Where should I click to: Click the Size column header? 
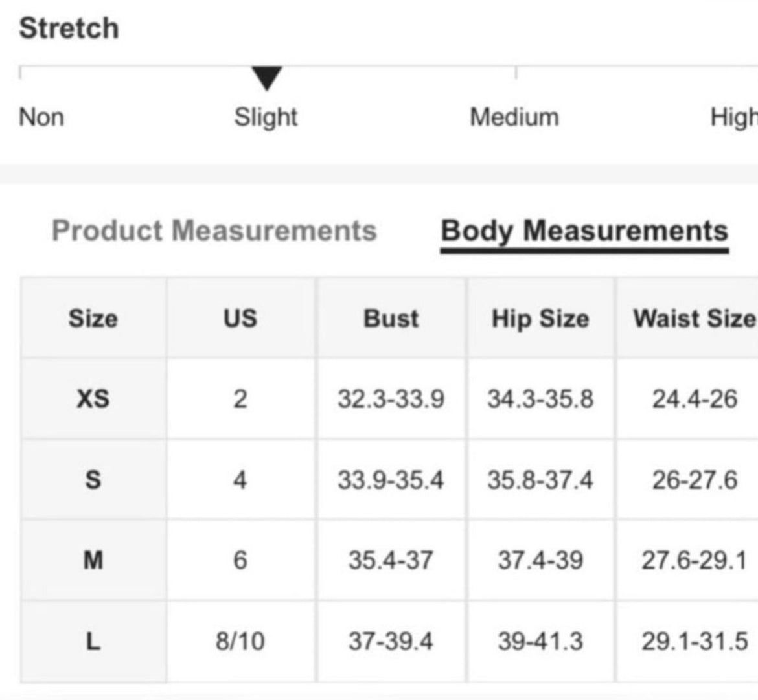93,319
